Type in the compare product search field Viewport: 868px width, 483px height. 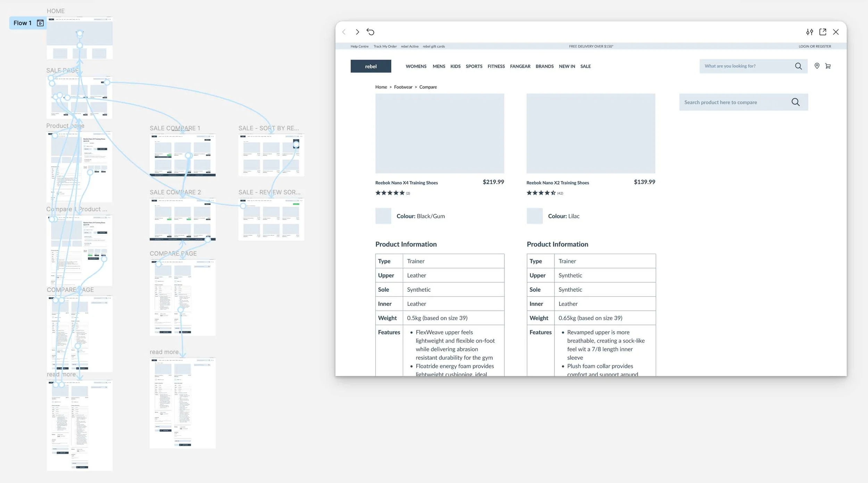(729, 102)
